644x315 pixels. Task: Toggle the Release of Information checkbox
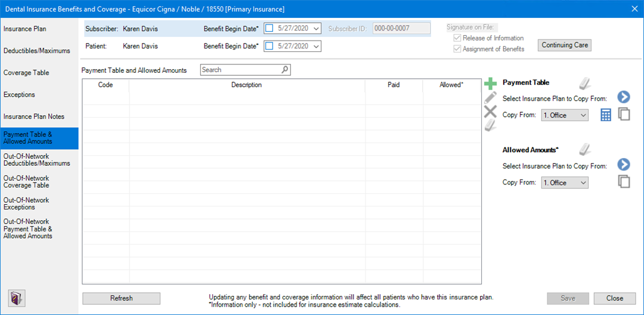click(457, 38)
